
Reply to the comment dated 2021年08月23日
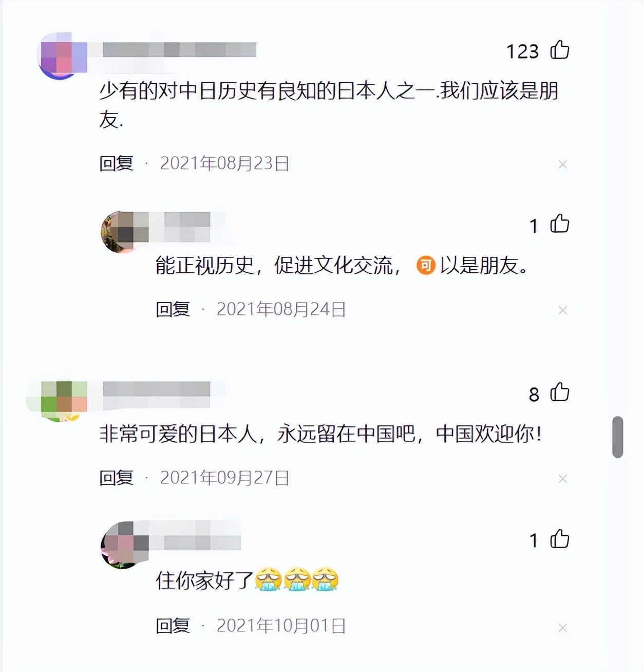[x=116, y=163]
